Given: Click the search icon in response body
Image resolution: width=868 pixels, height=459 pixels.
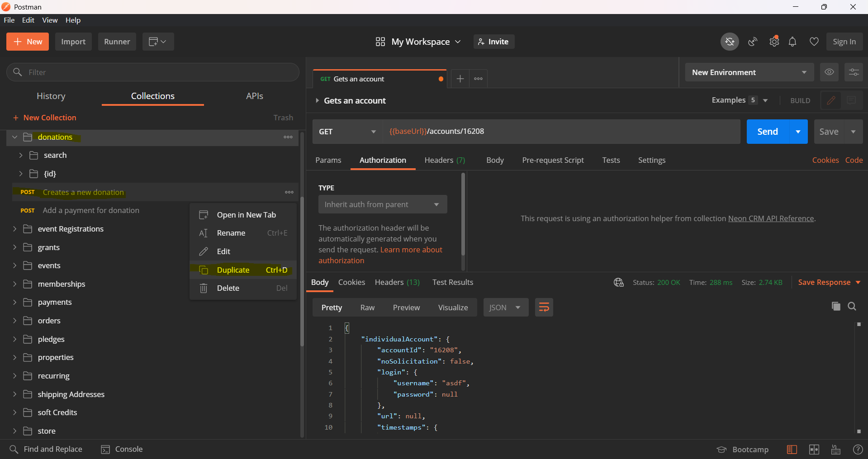Looking at the screenshot, I should click(x=852, y=306).
